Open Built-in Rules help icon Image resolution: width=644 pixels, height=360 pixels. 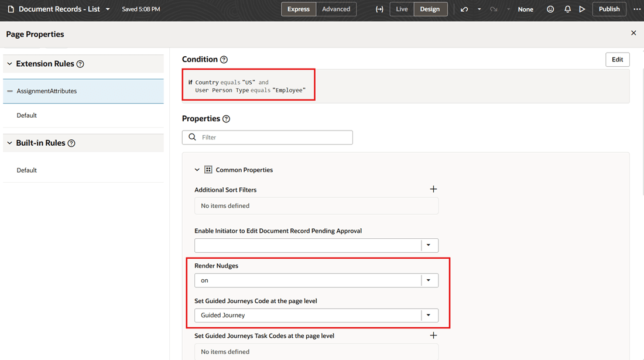click(71, 143)
